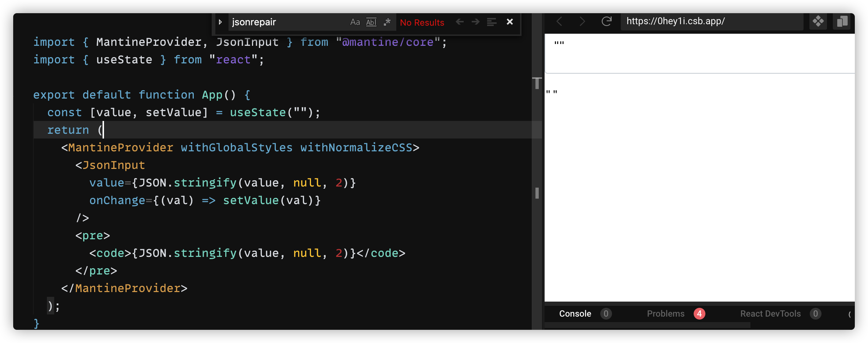Click the back navigation arrow in preview pane
Screen dimensions: 868x343
coord(559,21)
